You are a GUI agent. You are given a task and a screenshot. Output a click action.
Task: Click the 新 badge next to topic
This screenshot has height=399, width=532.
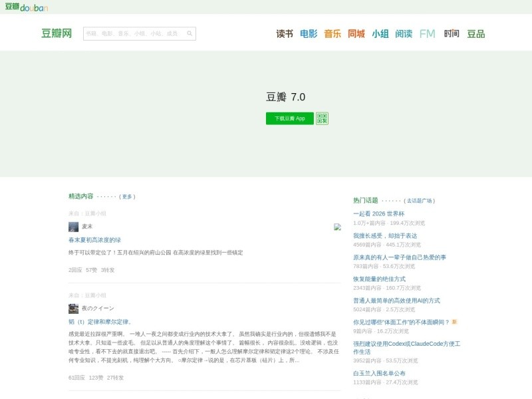point(455,322)
